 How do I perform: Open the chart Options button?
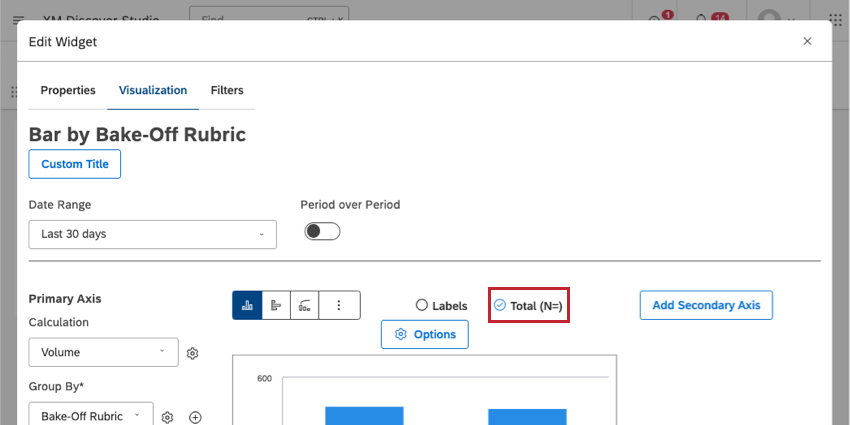425,334
